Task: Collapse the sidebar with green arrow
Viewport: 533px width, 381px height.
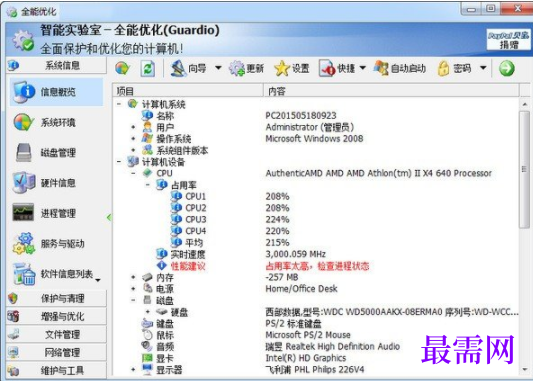Action: (109, 217)
